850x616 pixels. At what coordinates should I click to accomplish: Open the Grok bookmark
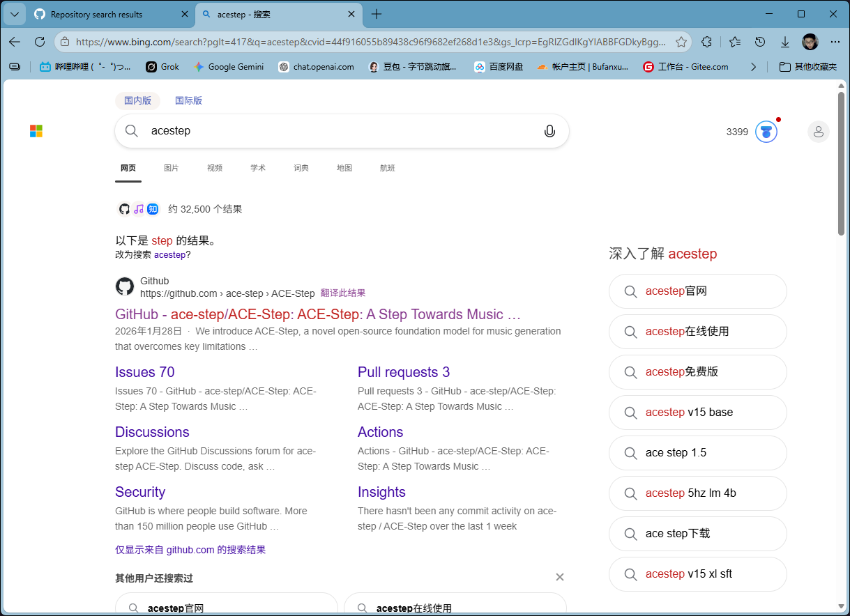pyautogui.click(x=162, y=67)
